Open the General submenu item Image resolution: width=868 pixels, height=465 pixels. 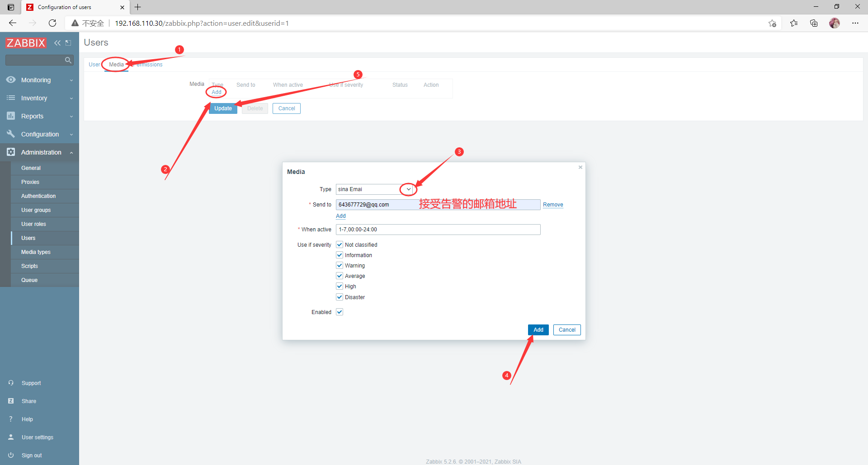45,168
